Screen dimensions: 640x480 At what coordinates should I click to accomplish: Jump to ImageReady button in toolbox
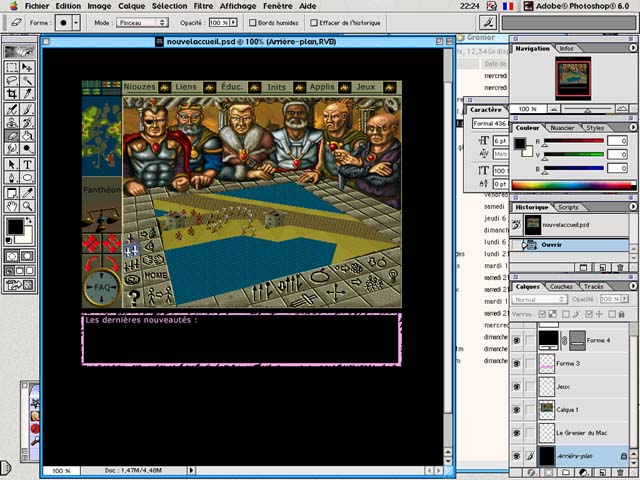19,285
